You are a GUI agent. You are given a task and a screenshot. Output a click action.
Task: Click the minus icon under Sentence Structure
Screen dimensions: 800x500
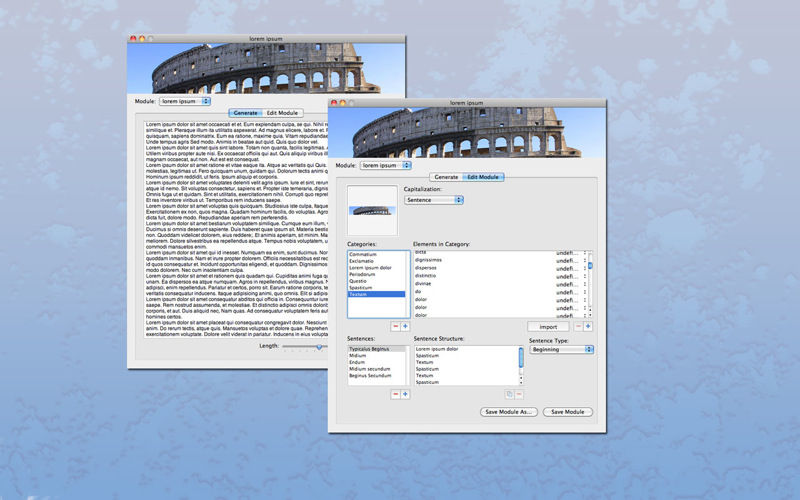519,394
